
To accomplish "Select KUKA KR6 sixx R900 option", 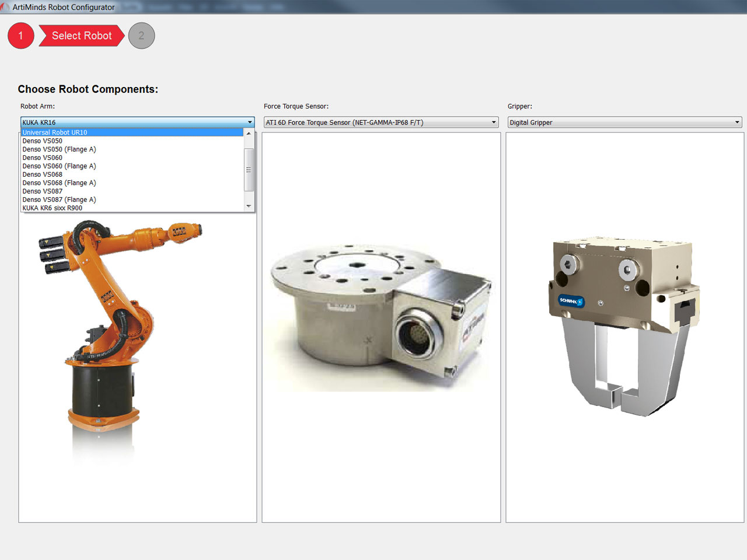I will pyautogui.click(x=132, y=208).
